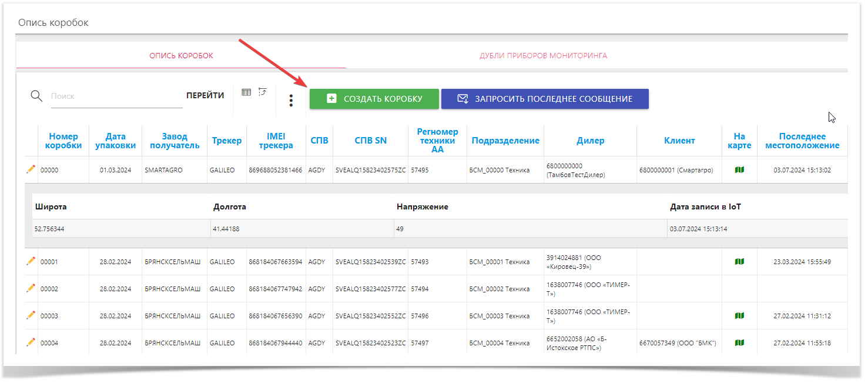Sort by Дата упаковки column header
Viewport: 868px width, 383px height.
coord(116,141)
